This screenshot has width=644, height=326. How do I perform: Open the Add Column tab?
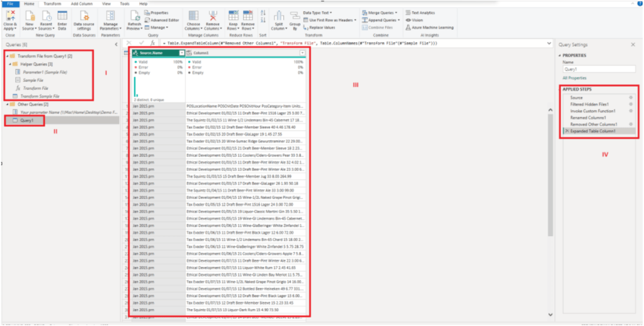point(82,4)
